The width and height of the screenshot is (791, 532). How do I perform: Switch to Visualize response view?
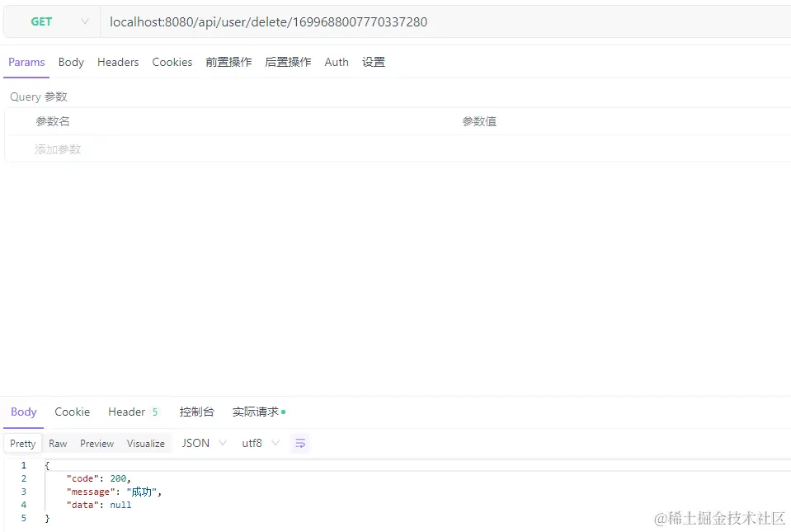146,443
